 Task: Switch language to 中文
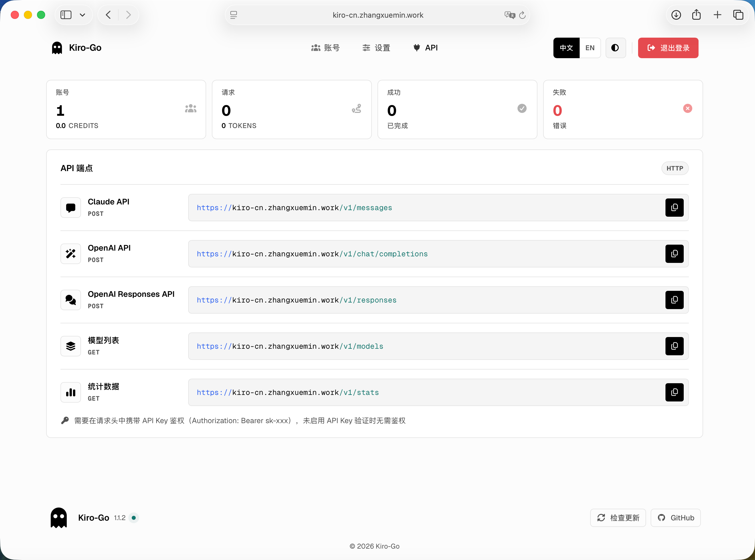tap(566, 48)
